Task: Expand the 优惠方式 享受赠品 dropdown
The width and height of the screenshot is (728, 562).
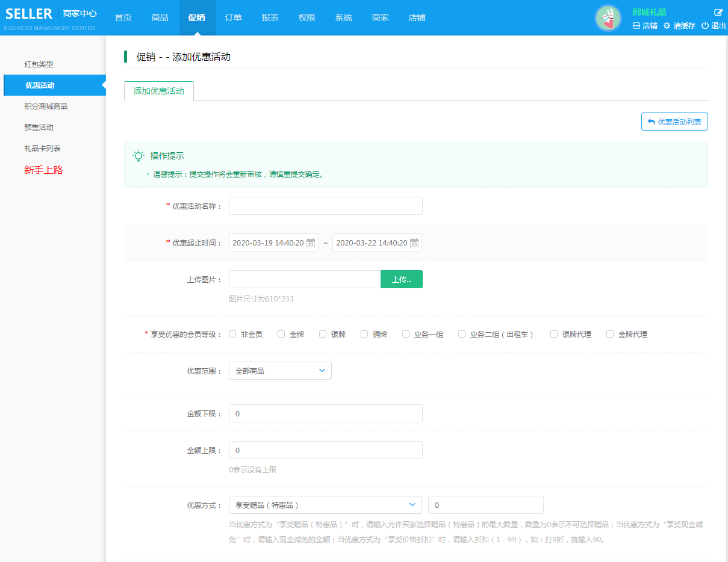Action: 325,505
